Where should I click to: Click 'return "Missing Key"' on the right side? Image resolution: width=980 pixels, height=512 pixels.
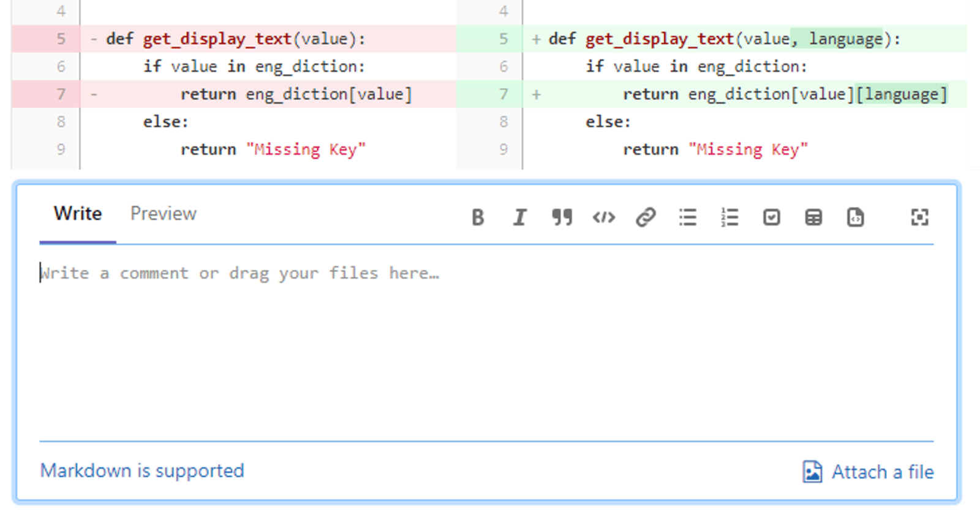[x=715, y=149]
